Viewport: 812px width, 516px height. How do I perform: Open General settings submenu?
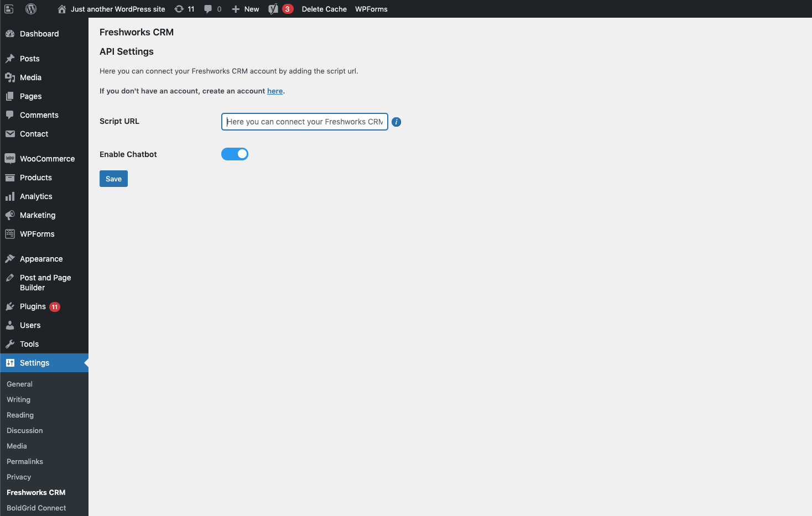coord(20,384)
